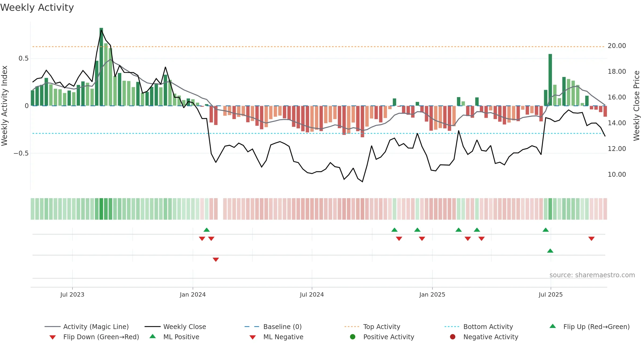Toggle the Bottom Activity legend entry
Screen dimensions: 644x362
pos(479,327)
